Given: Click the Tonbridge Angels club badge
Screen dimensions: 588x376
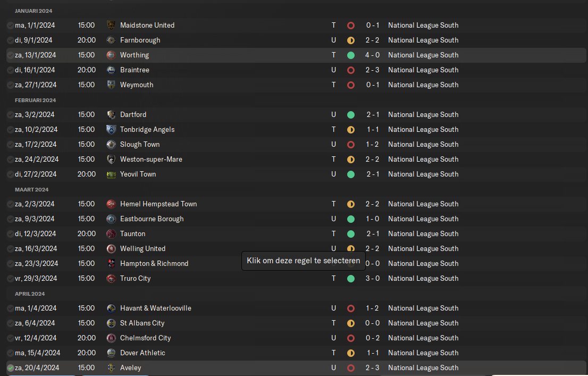Looking at the screenshot, I should 111,129.
